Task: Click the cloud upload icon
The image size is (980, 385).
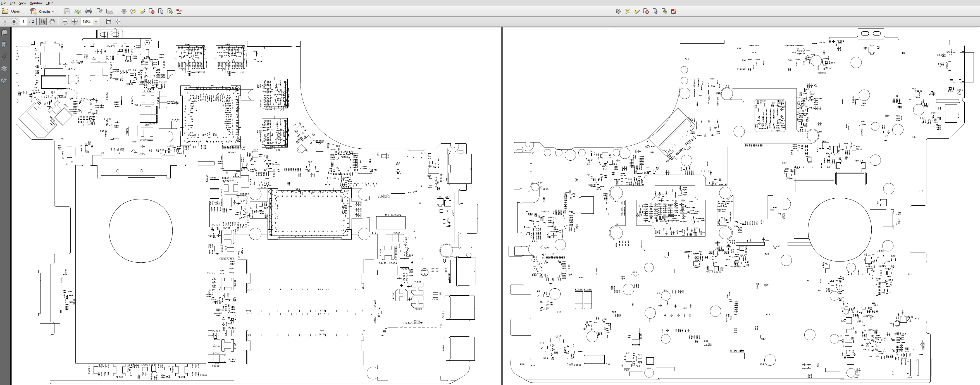Action: pyautogui.click(x=78, y=11)
